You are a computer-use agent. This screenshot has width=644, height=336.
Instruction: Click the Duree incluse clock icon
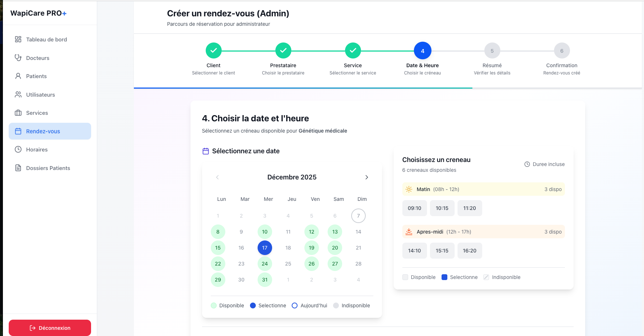point(527,164)
